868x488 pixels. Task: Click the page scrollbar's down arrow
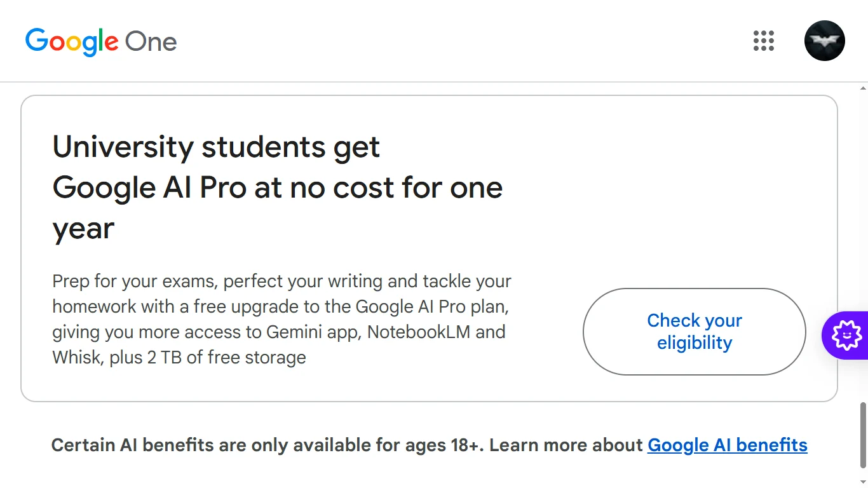point(862,482)
